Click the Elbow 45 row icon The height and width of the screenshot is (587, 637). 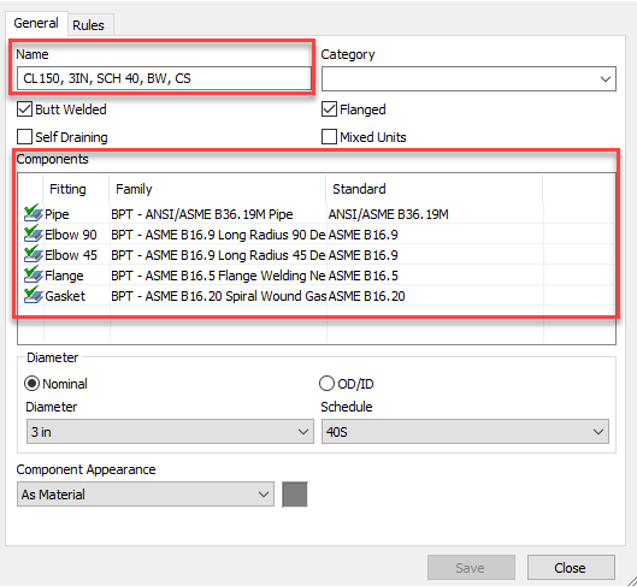[33, 255]
